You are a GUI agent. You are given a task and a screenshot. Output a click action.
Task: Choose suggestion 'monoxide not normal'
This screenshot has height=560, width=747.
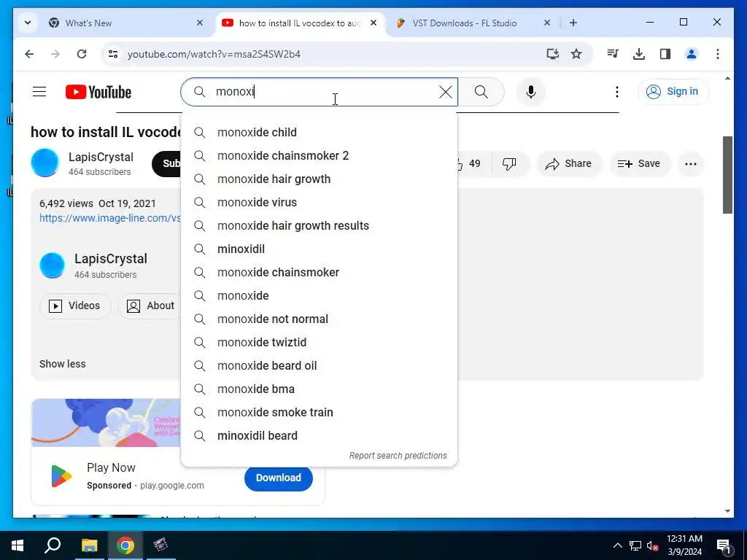point(320,319)
